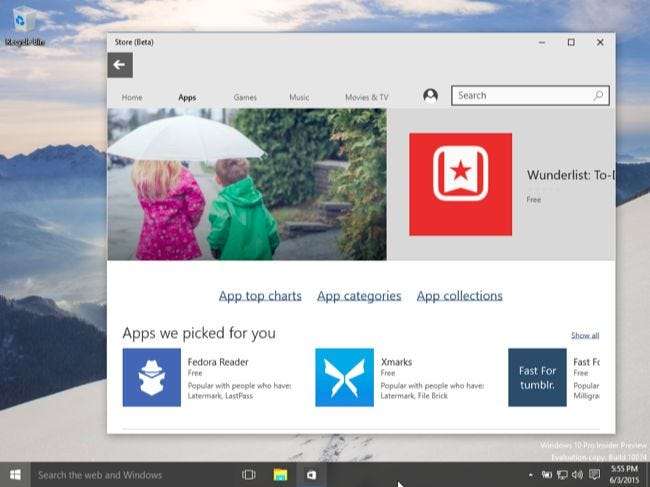Switch to the Games tab
This screenshot has height=487, width=650.
coord(245,97)
